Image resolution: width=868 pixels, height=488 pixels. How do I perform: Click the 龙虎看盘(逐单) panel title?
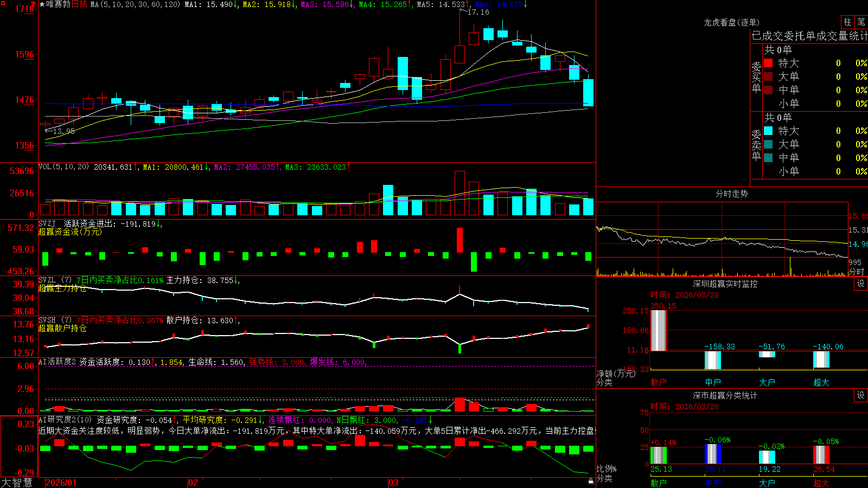click(x=732, y=22)
